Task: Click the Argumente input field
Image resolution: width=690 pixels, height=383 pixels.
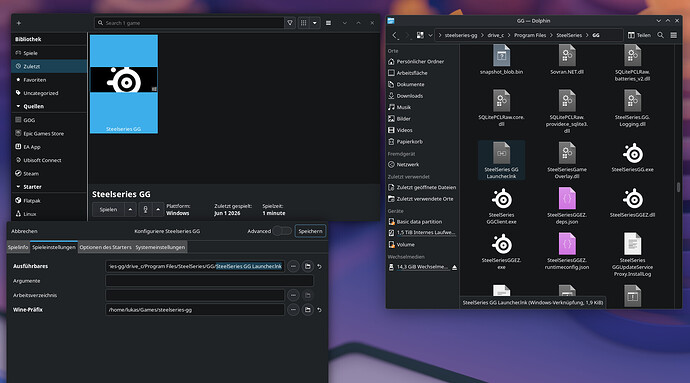Action: point(209,281)
